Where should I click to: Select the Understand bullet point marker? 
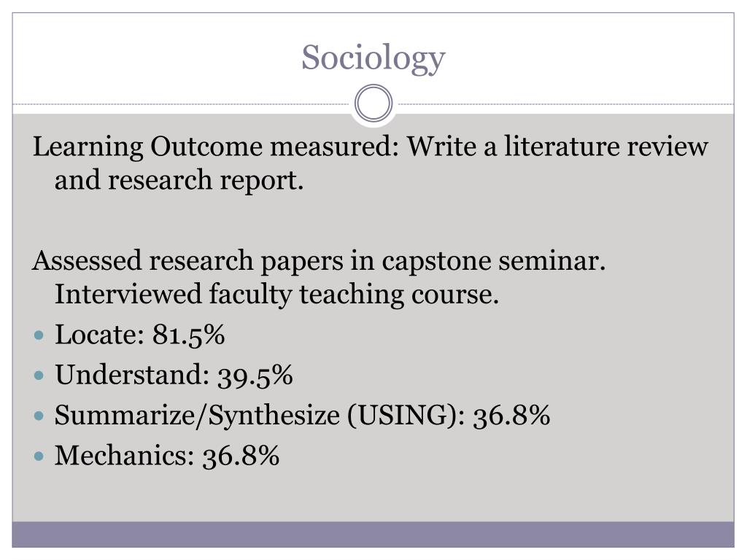[39, 376]
